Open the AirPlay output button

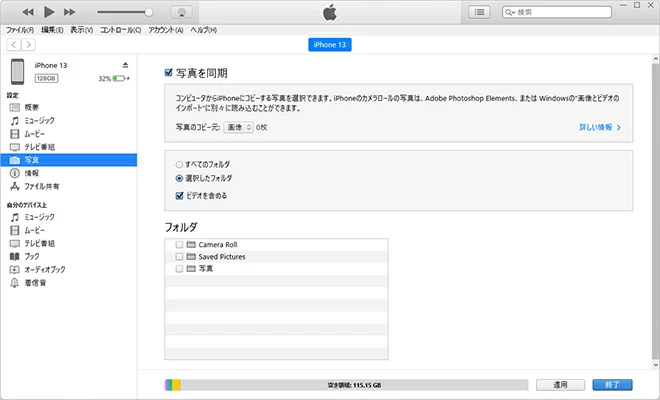pyautogui.click(x=181, y=12)
